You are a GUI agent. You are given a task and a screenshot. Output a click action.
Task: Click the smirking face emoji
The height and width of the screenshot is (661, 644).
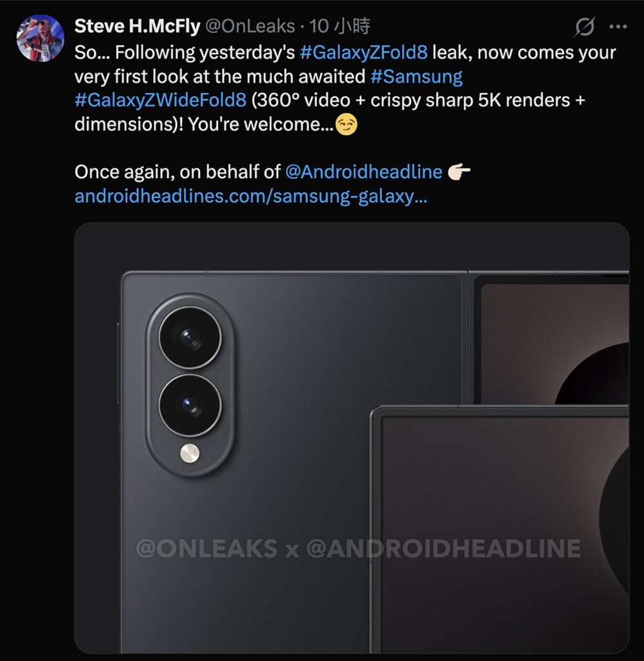[x=347, y=125]
